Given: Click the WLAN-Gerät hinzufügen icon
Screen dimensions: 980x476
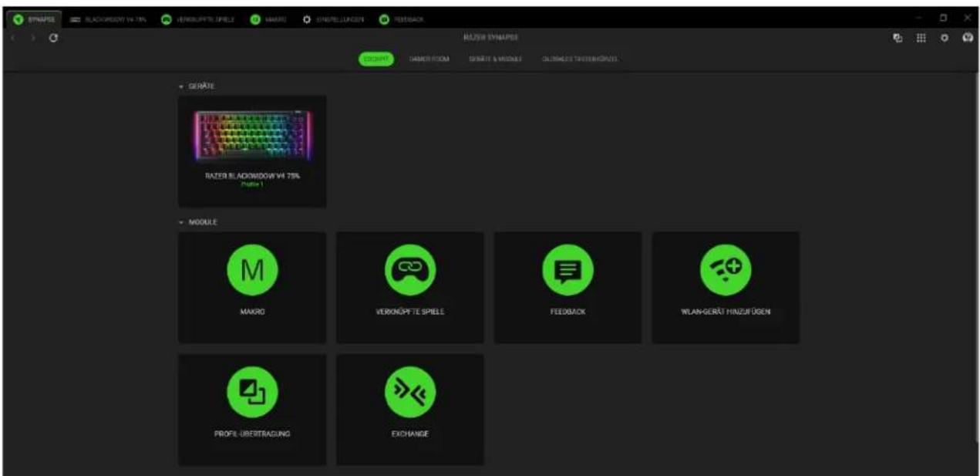Looking at the screenshot, I should coord(725,270).
